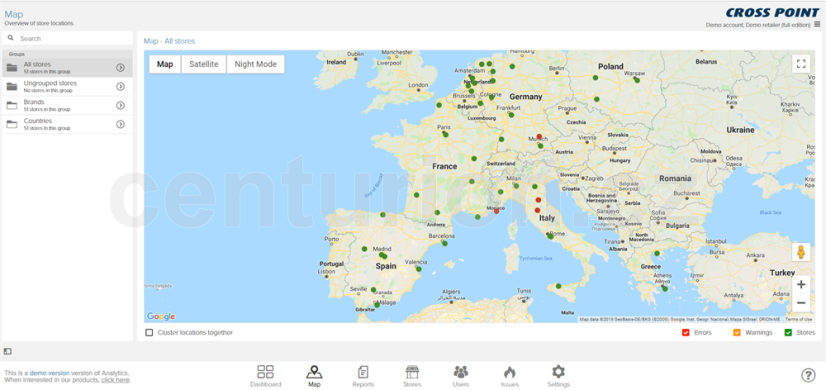Click the Groups header label
Image resolution: width=826 pixels, height=390 pixels.
pos(16,54)
